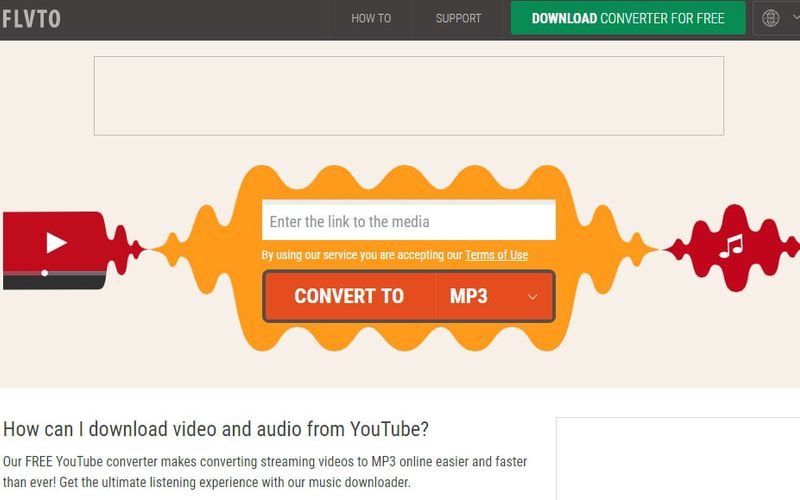Focus the media link input field

tap(409, 221)
